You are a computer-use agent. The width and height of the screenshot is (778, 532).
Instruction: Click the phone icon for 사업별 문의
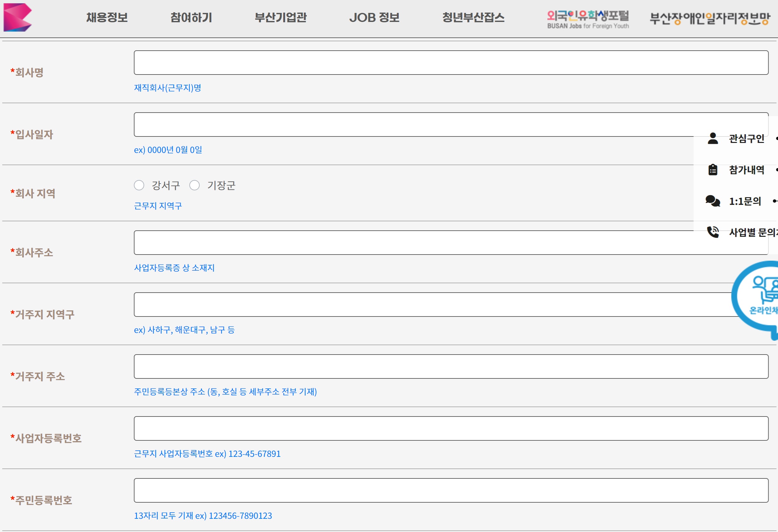[x=713, y=232]
